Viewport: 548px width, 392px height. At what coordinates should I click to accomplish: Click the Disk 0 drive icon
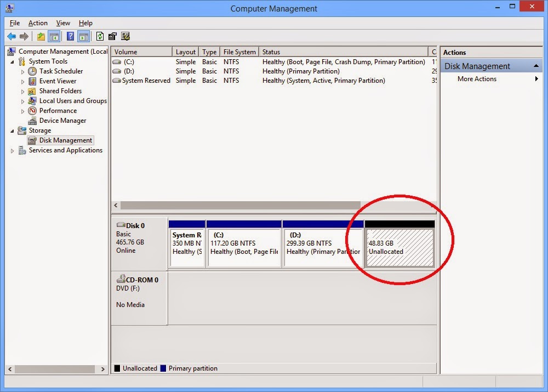pyautogui.click(x=121, y=225)
